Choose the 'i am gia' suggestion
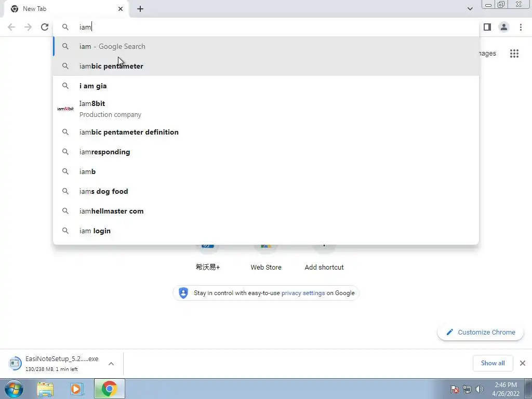532x399 pixels. tap(266, 86)
